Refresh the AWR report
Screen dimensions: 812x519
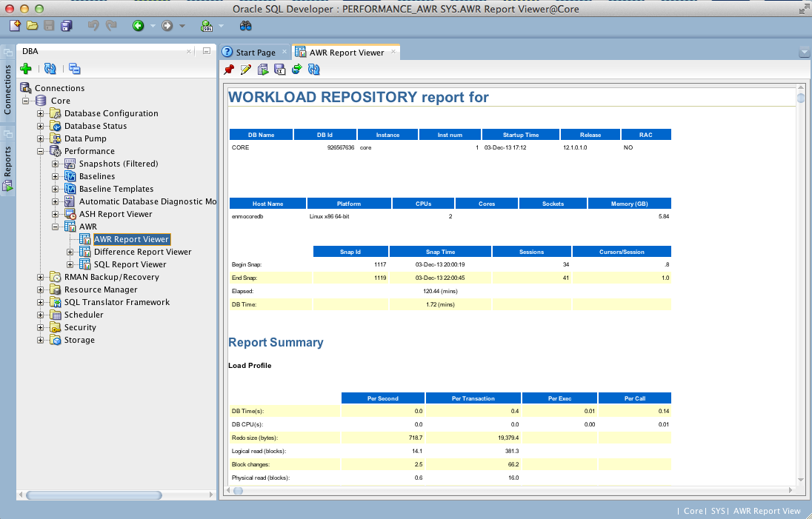[x=314, y=69]
